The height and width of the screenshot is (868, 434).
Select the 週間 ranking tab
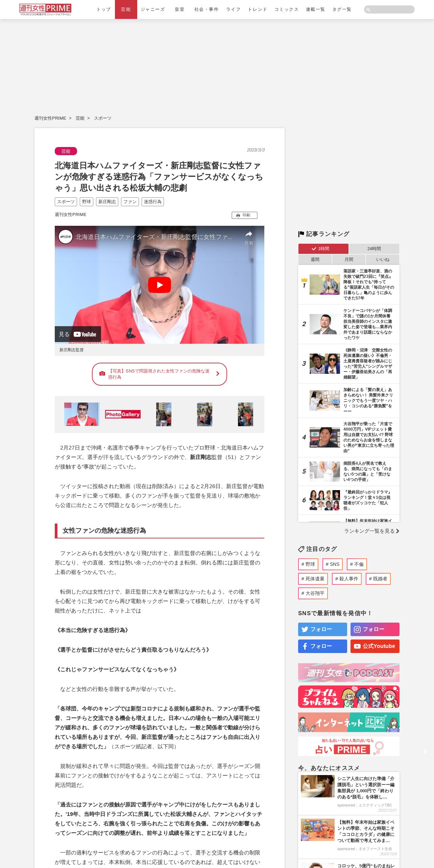315,260
